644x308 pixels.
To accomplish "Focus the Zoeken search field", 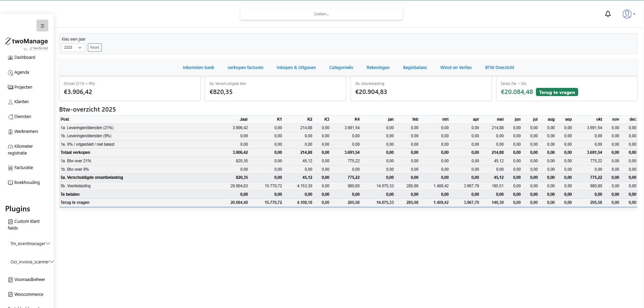I will [321, 14].
